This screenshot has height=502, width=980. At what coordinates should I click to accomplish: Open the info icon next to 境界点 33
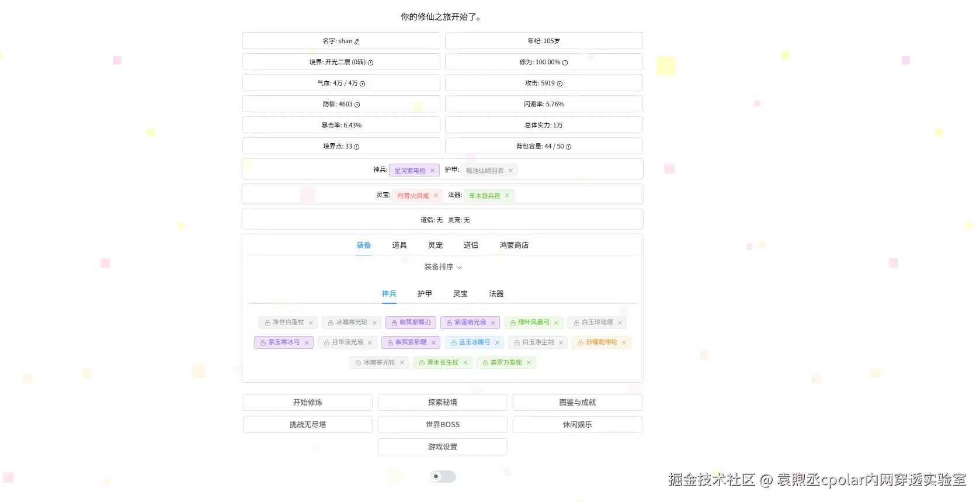[x=356, y=147]
